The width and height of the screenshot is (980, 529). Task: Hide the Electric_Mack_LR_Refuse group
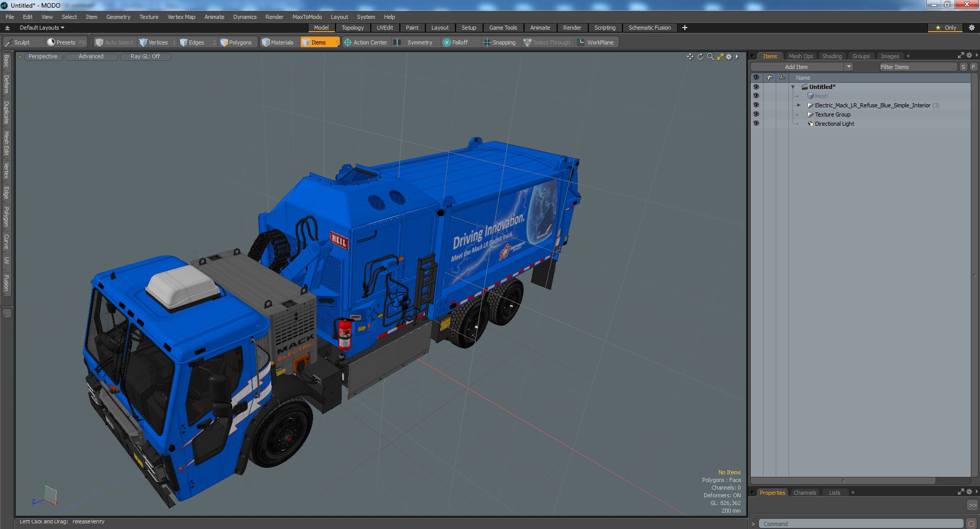756,105
